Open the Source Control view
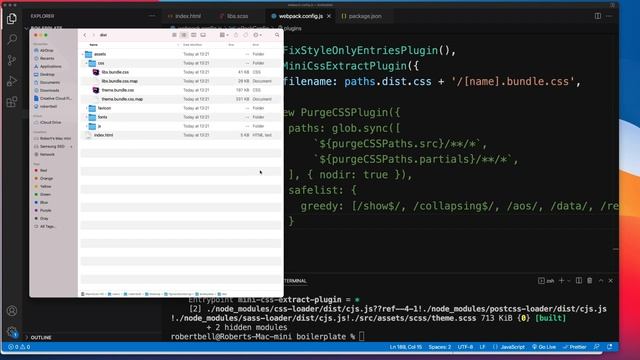The height and width of the screenshot is (360, 640). click(x=12, y=60)
